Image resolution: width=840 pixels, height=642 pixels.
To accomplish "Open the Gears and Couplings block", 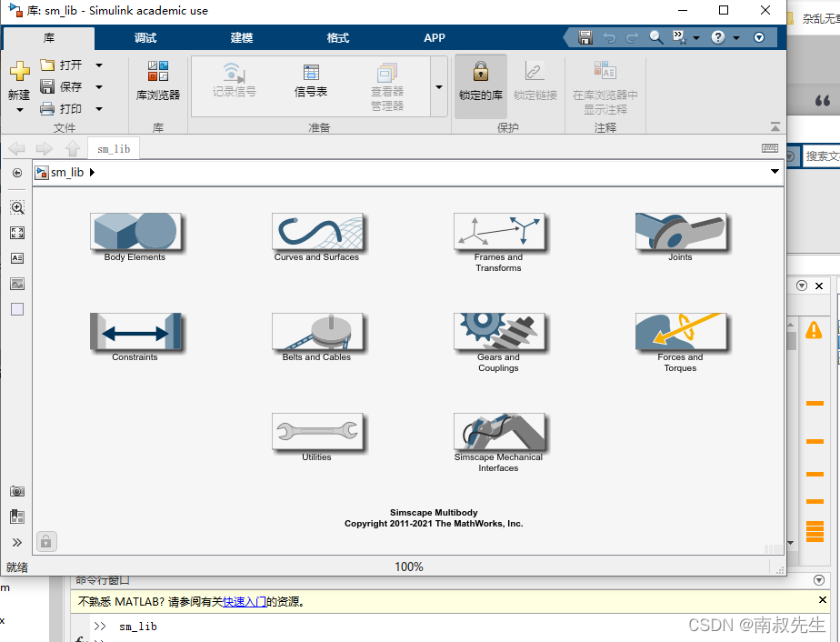I will click(x=499, y=332).
